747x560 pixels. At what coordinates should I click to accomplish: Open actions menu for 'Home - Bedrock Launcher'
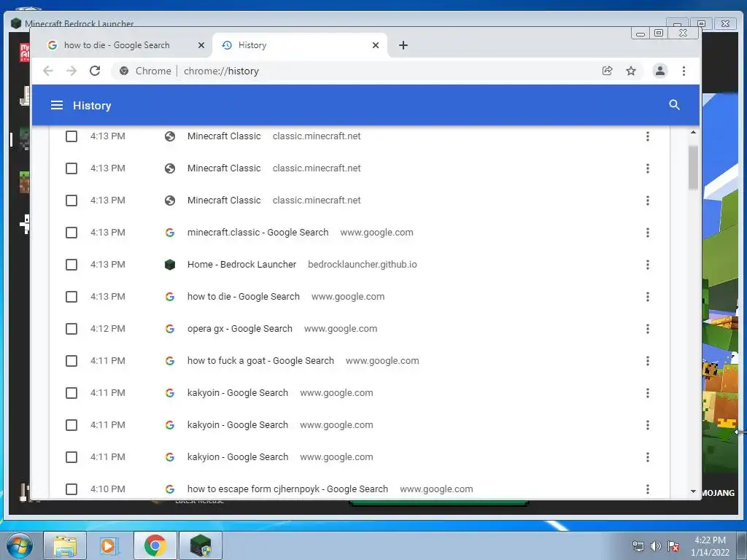click(648, 264)
